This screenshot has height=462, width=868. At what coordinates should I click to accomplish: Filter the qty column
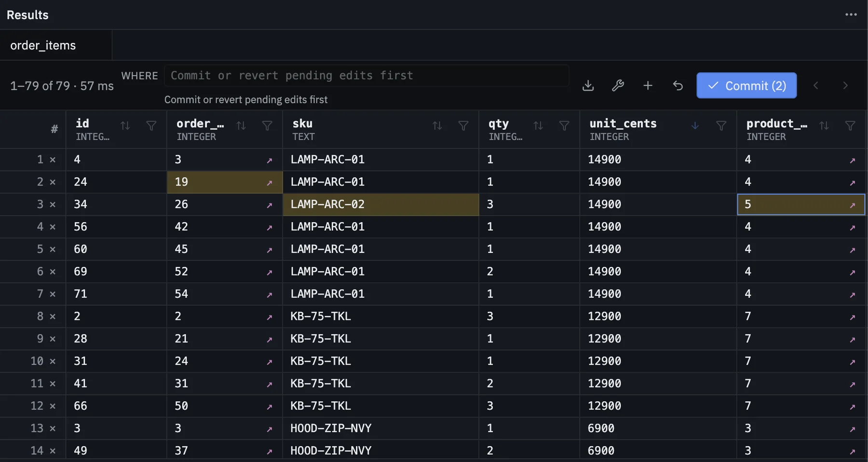564,126
